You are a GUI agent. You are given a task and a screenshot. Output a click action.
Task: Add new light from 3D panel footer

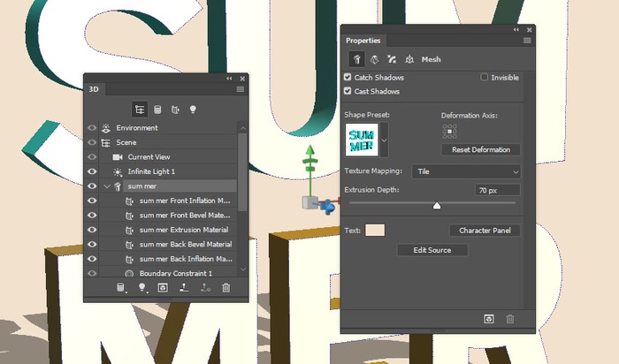pos(141,288)
